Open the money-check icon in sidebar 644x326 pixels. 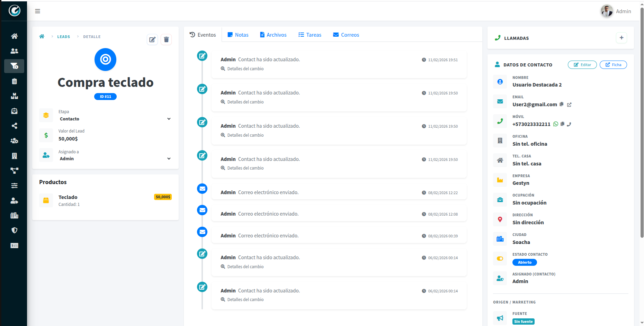pos(14,245)
